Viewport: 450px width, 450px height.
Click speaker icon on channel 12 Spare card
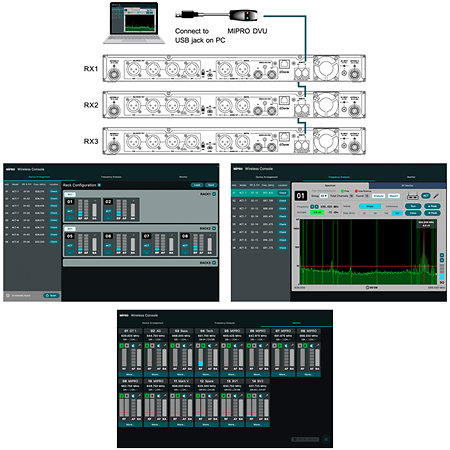(x=209, y=396)
